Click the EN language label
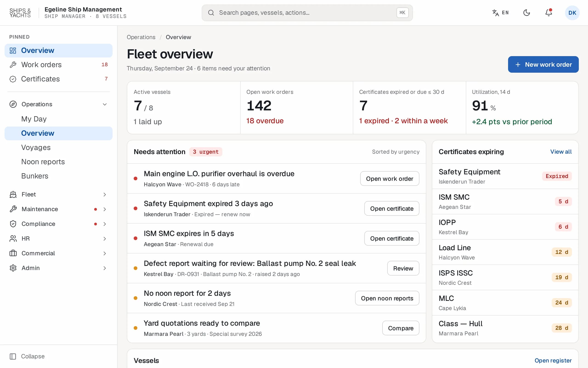The image size is (588, 368). click(505, 13)
